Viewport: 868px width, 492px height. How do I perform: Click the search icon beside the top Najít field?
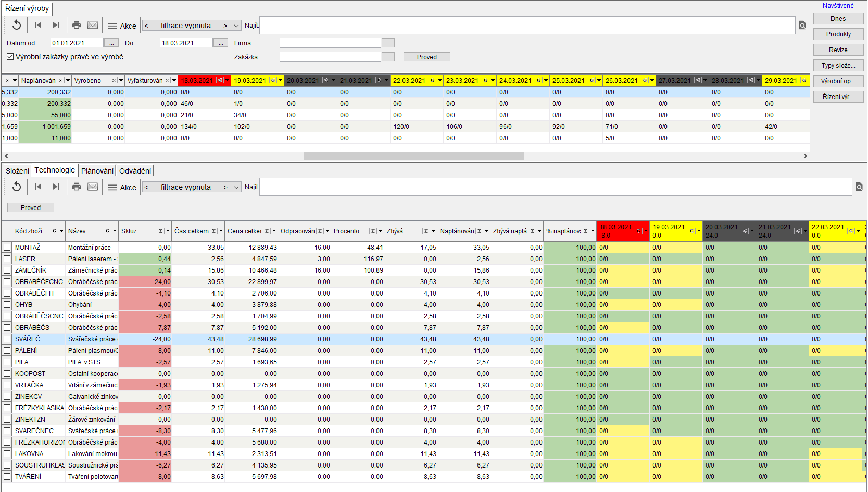802,26
